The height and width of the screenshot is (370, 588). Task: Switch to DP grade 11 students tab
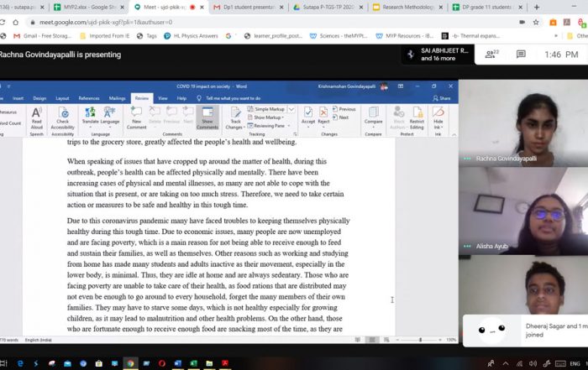[x=487, y=7]
